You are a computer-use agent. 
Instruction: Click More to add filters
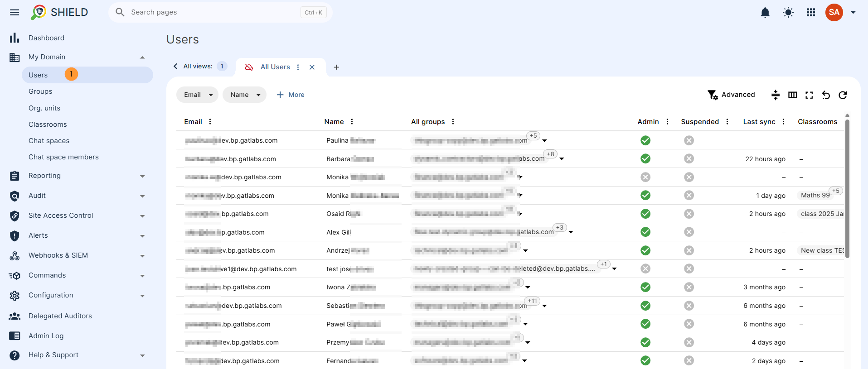click(291, 95)
